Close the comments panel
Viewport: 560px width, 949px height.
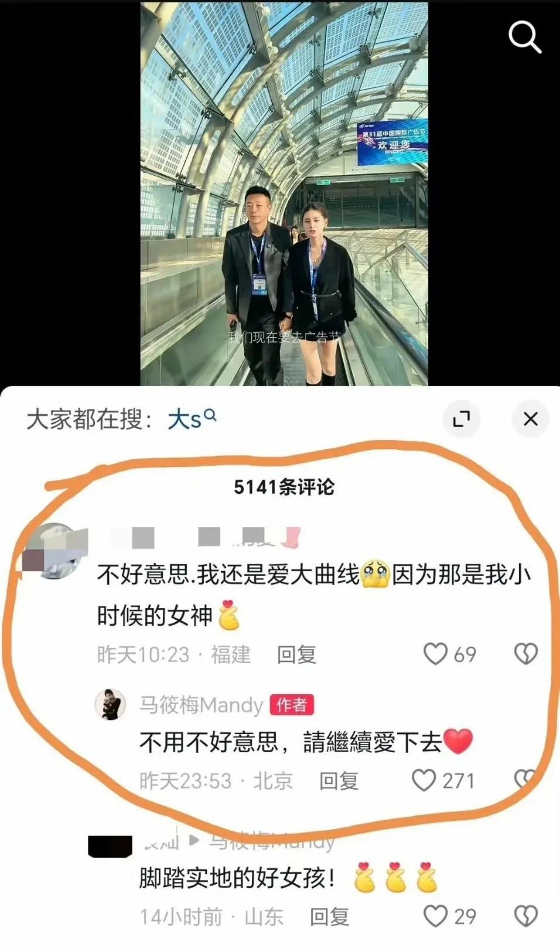pos(530,419)
